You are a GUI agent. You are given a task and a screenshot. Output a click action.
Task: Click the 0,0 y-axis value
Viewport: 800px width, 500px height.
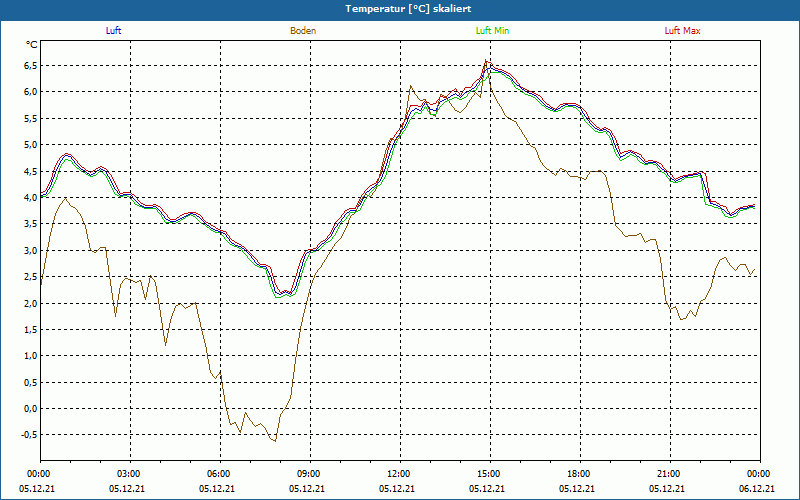point(30,408)
